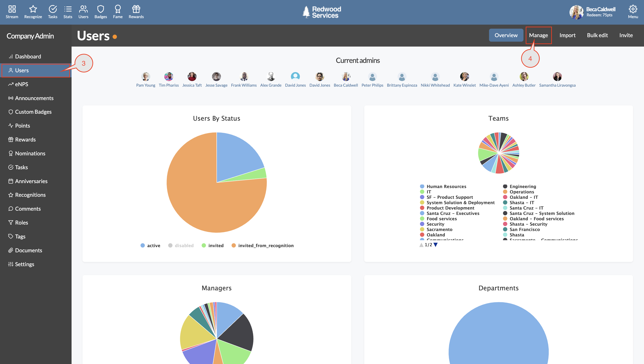Open Settings in the sidebar
The width and height of the screenshot is (644, 364).
point(36,264)
